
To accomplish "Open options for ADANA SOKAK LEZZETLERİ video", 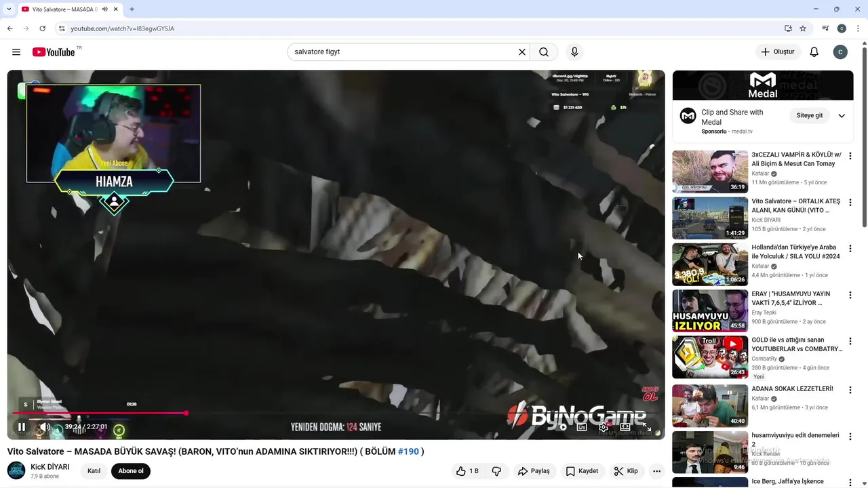I will tap(850, 390).
